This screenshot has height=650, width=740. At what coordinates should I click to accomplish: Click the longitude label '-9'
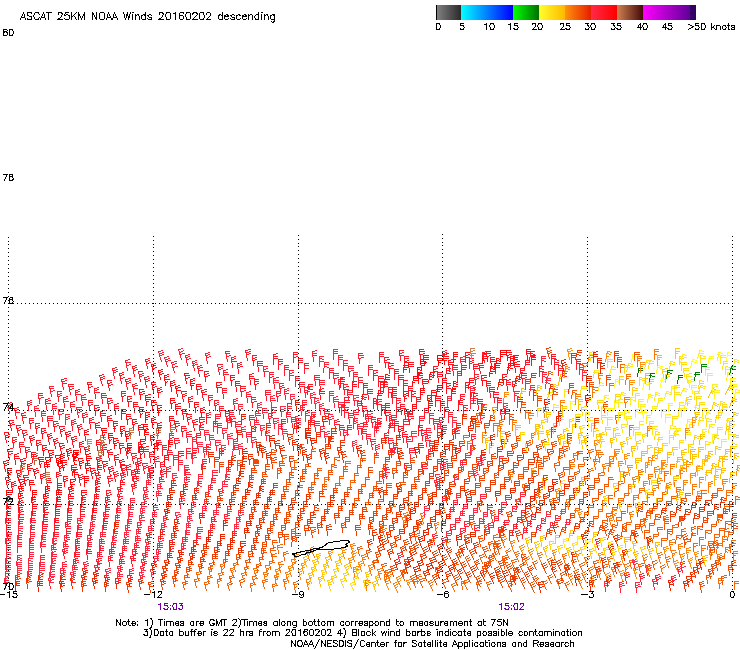point(298,595)
